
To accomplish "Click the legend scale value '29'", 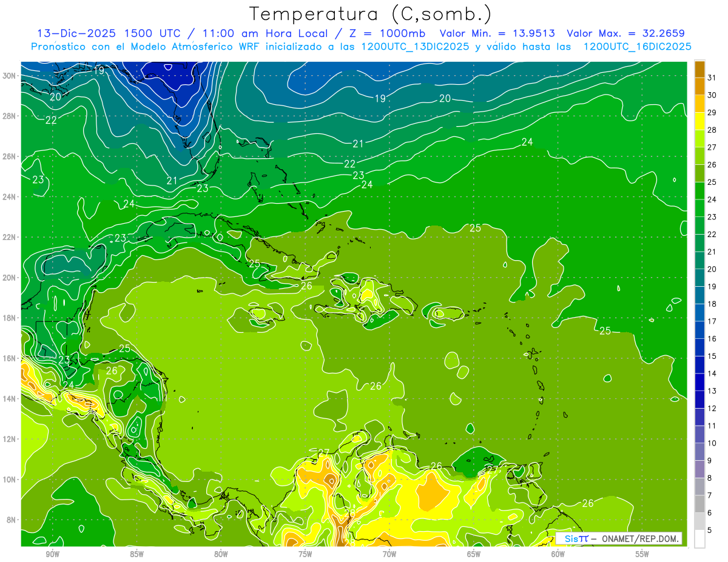I will [x=712, y=113].
